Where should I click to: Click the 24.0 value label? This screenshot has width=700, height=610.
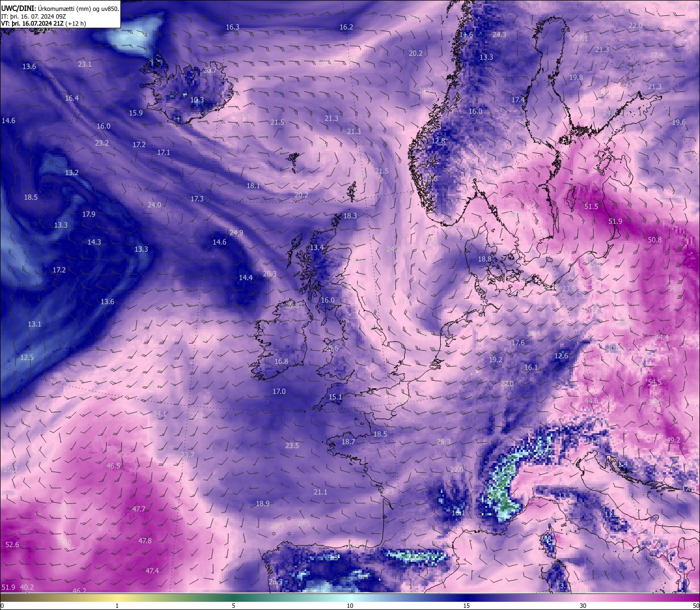point(154,205)
